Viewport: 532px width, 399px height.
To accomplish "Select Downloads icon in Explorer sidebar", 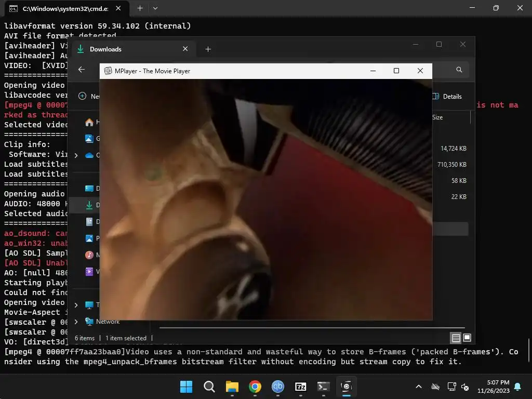I will coord(89,205).
